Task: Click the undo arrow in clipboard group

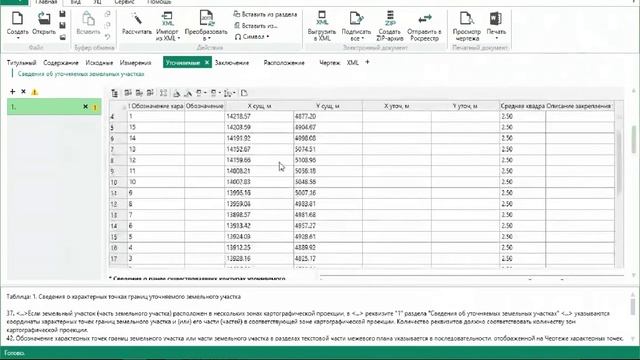Action: pyautogui.click(x=107, y=37)
